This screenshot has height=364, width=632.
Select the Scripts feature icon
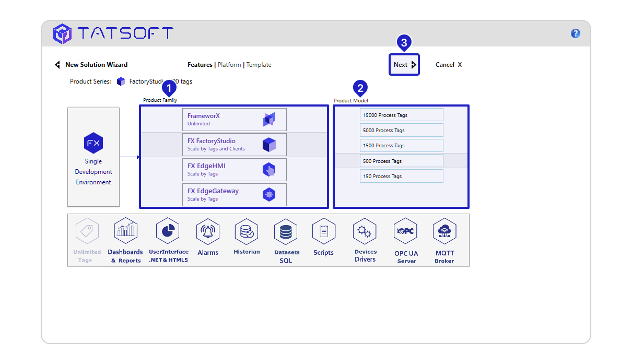coord(324,231)
